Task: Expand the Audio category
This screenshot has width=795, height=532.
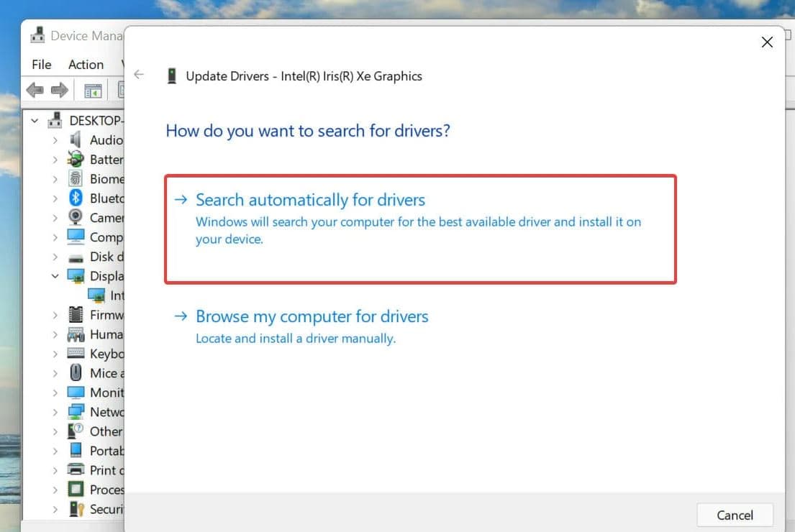Action: (55, 140)
